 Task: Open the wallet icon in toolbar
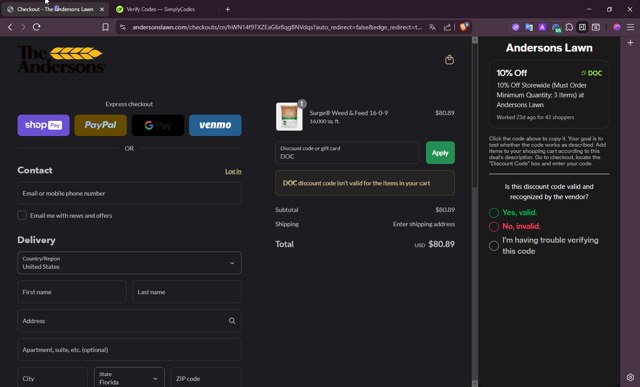[x=596, y=27]
